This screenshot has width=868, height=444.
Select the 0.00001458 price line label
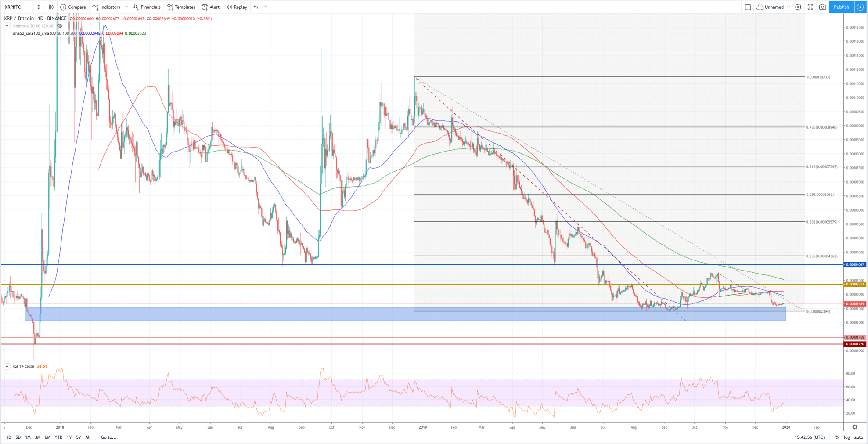pyautogui.click(x=855, y=338)
